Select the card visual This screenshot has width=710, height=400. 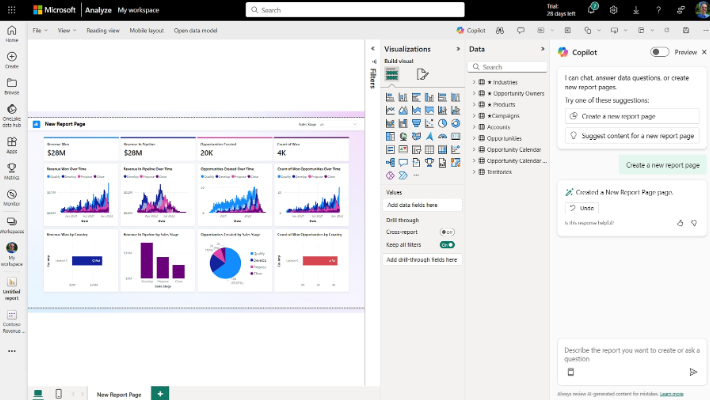(x=456, y=136)
